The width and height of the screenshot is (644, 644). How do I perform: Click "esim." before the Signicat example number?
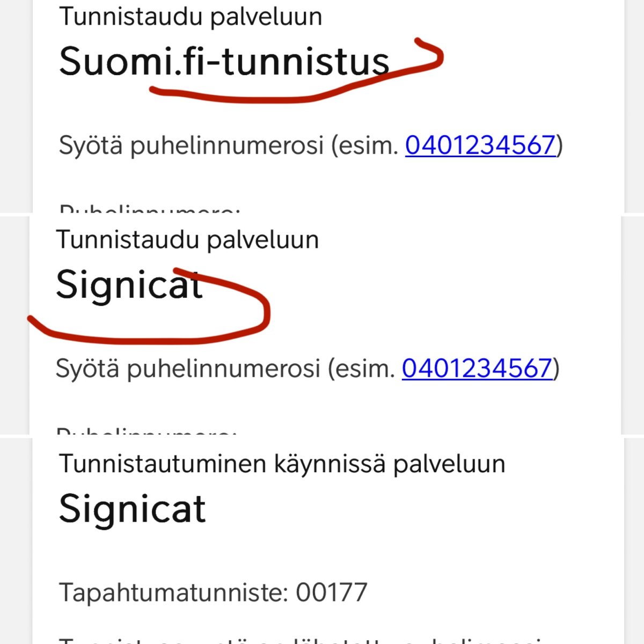coord(370,368)
